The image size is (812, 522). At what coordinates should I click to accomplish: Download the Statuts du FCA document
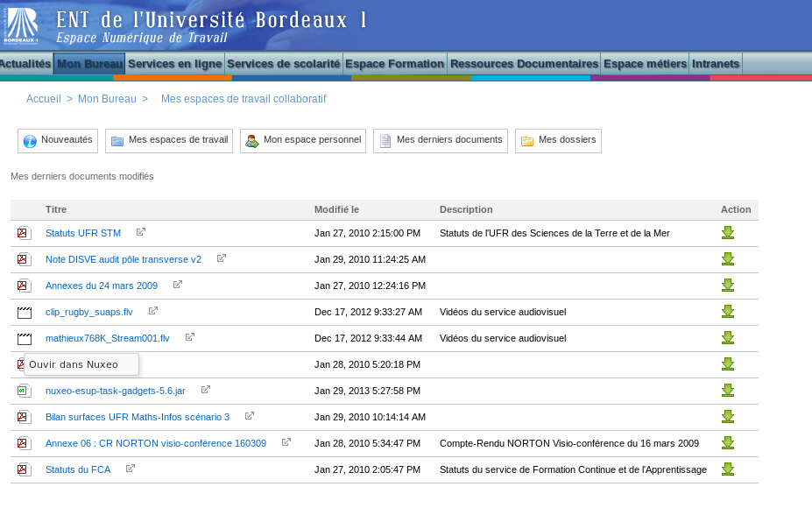[727, 469]
